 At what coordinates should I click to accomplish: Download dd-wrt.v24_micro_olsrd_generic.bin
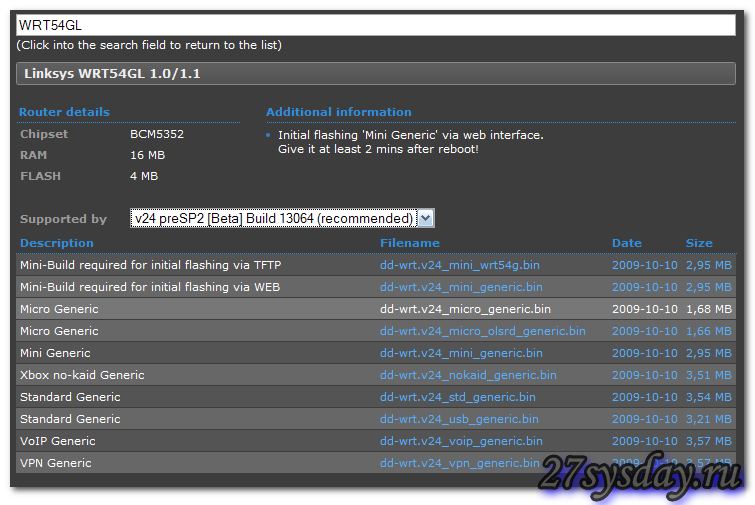[x=482, y=331]
